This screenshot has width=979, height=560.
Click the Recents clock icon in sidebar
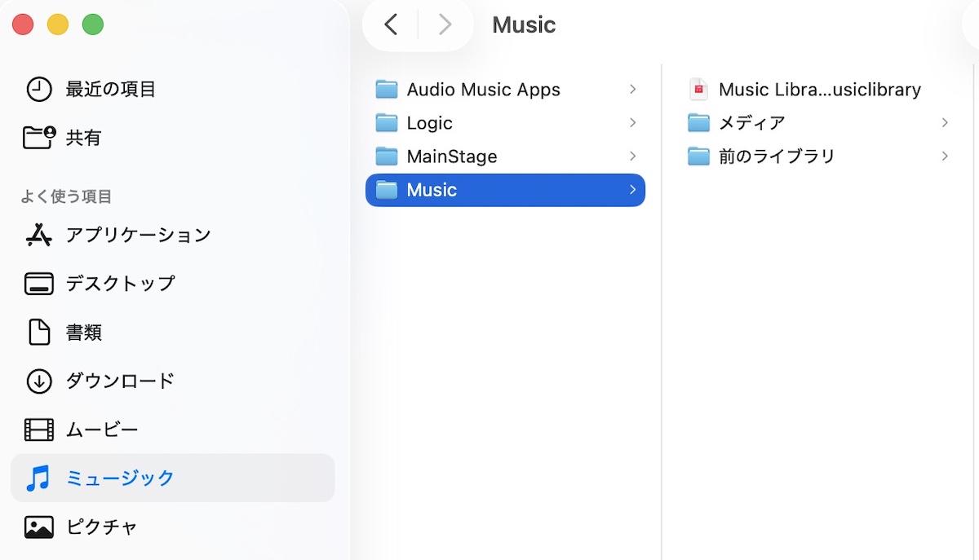tap(39, 89)
